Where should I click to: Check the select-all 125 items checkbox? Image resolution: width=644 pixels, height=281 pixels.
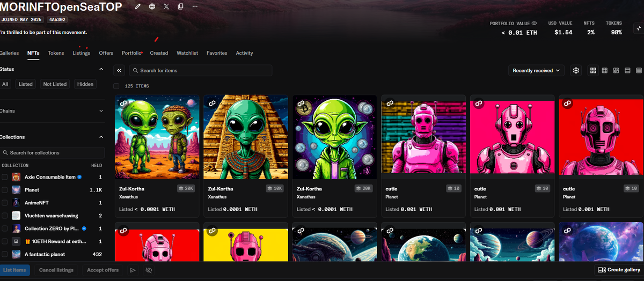point(116,86)
